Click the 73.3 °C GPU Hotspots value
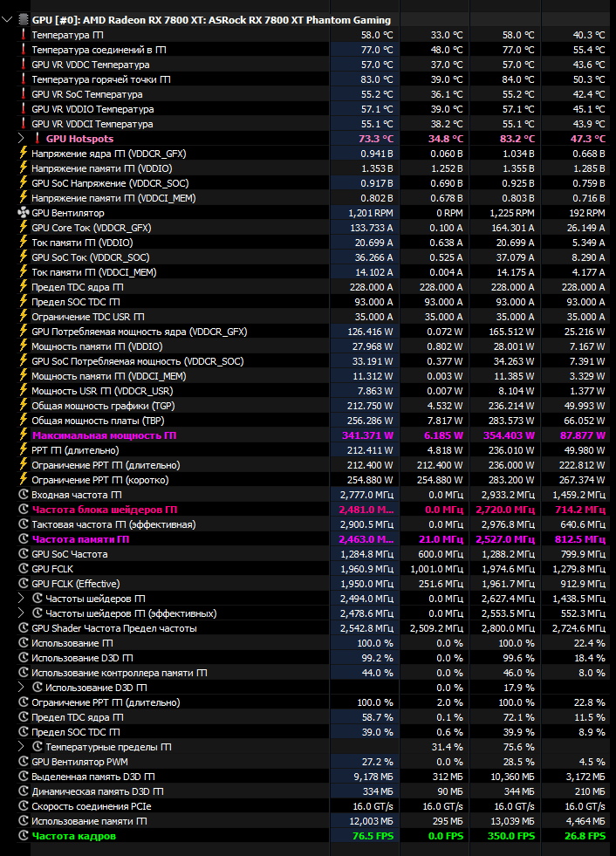 [x=376, y=139]
